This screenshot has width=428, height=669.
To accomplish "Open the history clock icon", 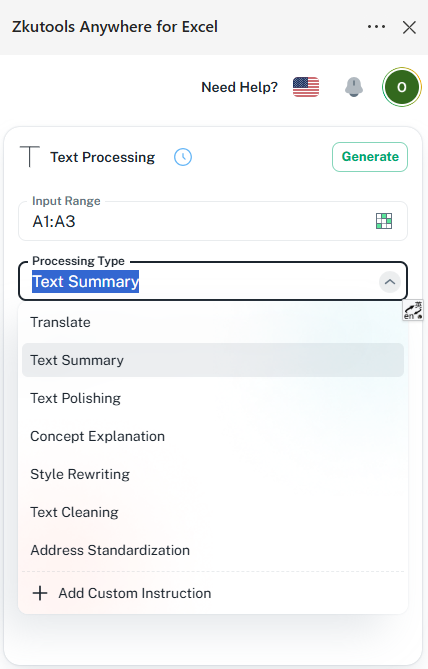I will pyautogui.click(x=183, y=157).
